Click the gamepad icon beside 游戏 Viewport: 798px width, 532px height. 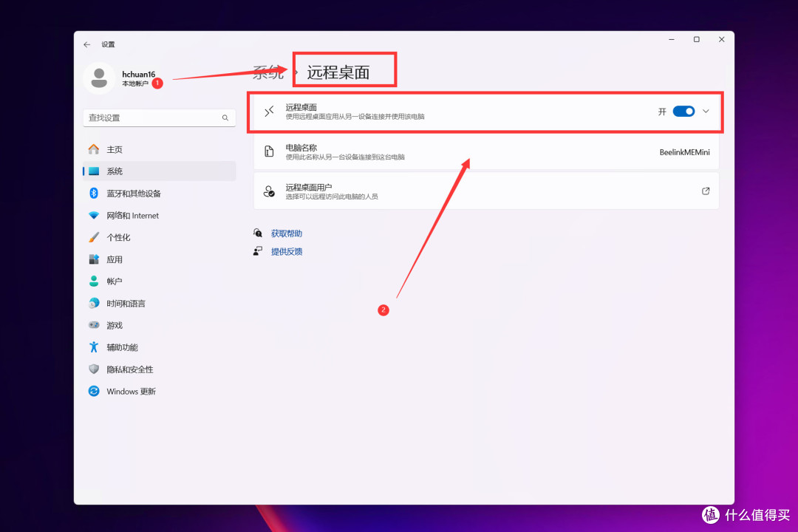(94, 325)
